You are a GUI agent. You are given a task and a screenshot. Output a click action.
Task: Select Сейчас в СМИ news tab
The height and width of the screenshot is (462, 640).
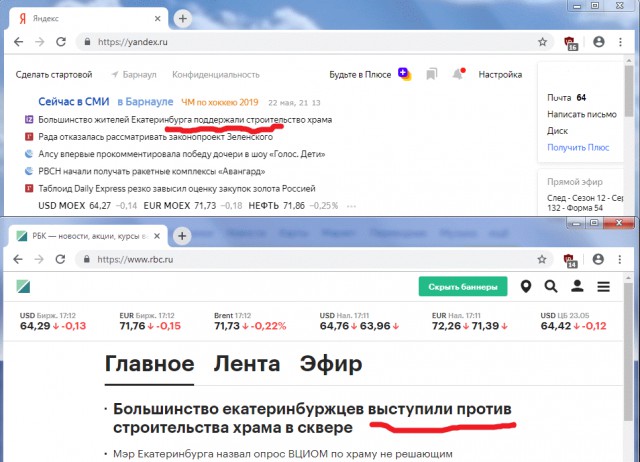tap(73, 102)
